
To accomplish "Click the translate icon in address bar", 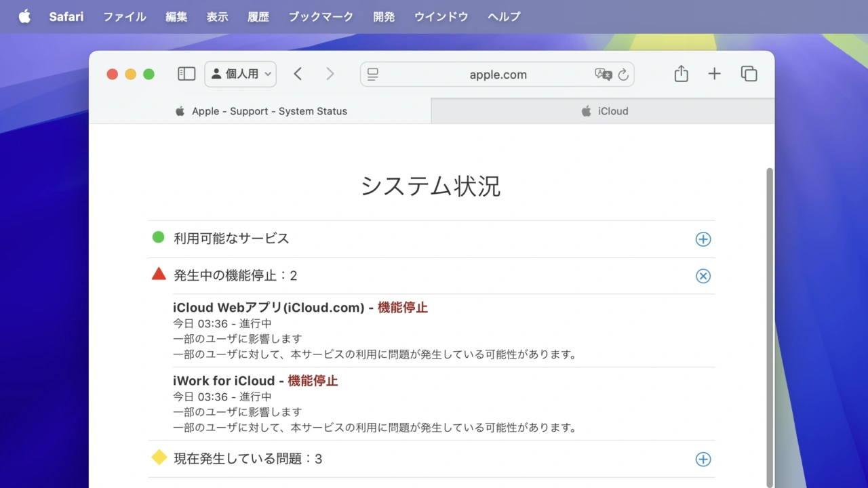I will tap(603, 75).
